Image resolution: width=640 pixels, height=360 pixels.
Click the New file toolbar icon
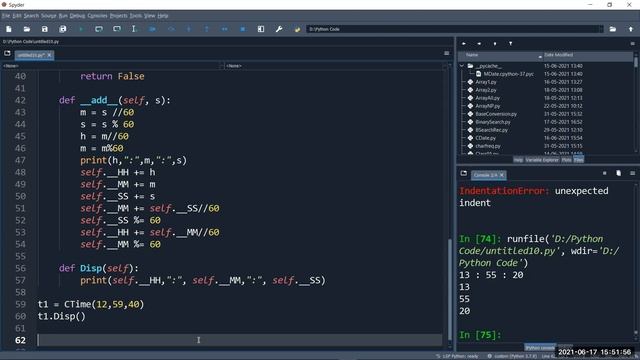9,29
